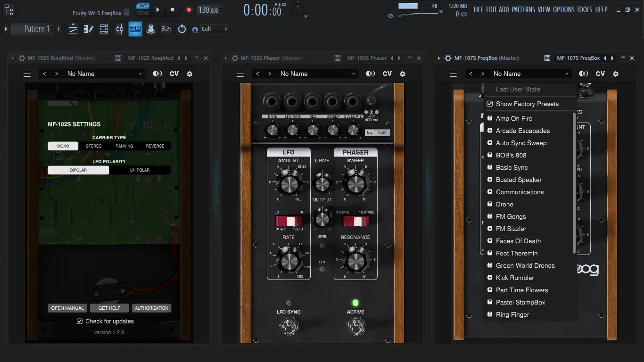Show the Channel Rack icon
This screenshot has height=362, width=644.
pos(104,29)
